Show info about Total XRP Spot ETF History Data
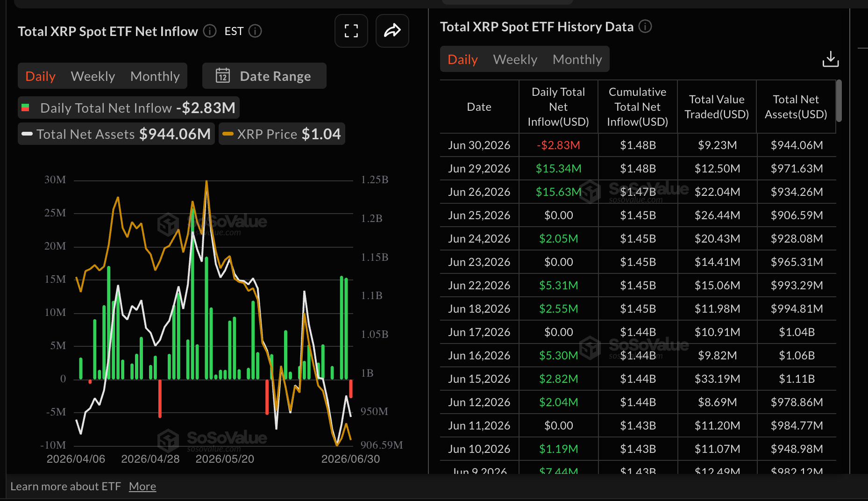The height and width of the screenshot is (501, 868). [x=645, y=26]
